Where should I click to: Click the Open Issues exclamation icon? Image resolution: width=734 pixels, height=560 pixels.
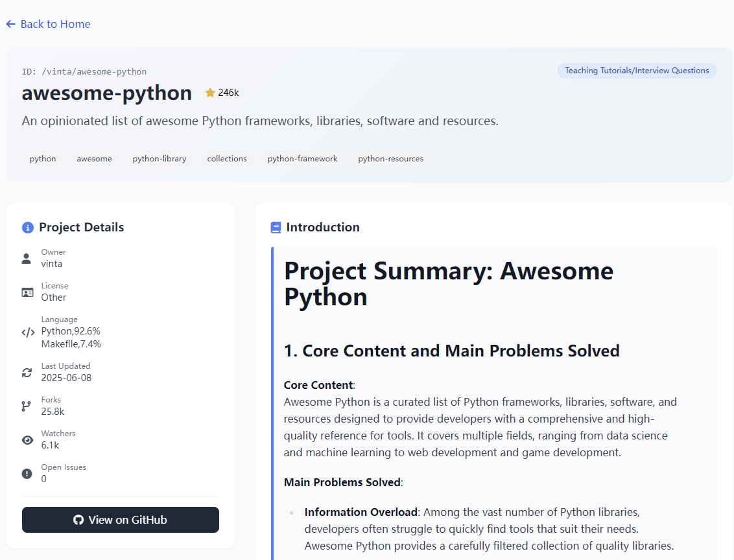(27, 474)
